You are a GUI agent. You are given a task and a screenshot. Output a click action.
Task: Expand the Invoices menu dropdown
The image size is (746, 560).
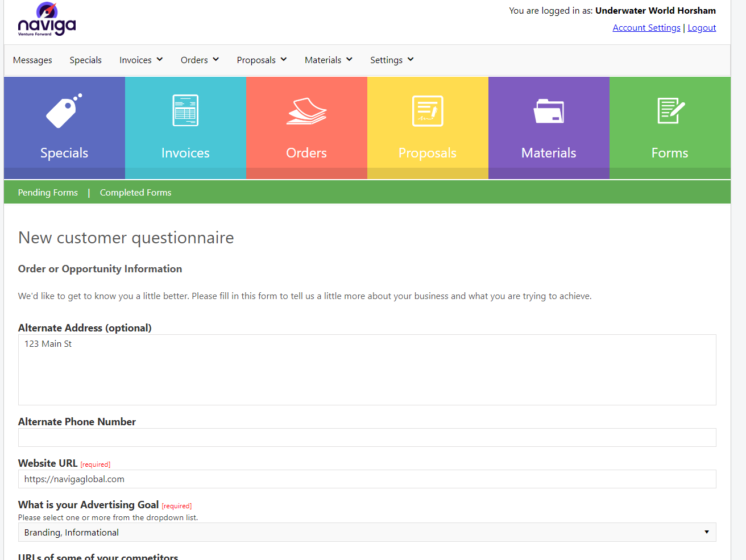click(141, 60)
